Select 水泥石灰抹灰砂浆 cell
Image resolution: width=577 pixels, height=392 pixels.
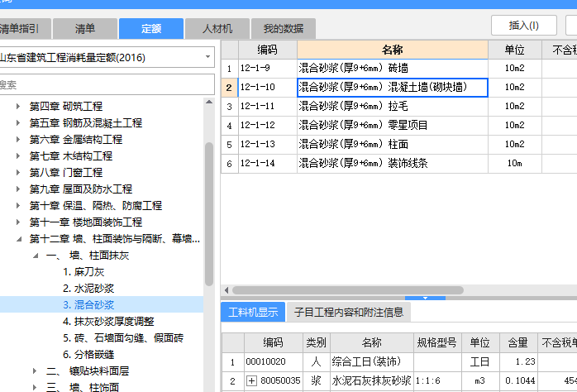[372, 380]
